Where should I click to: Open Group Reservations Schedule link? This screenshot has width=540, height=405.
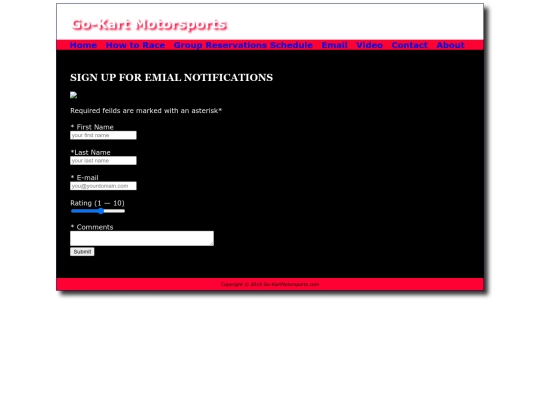pyautogui.click(x=243, y=45)
